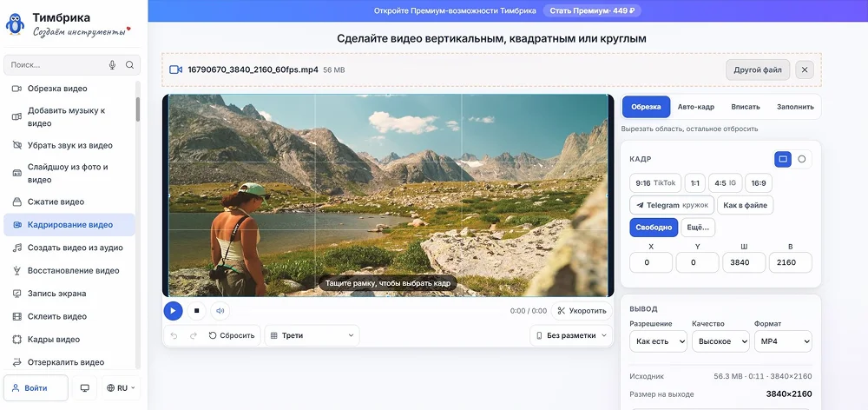868x410 pixels.
Task: Click the Войти login button
Action: click(x=36, y=387)
